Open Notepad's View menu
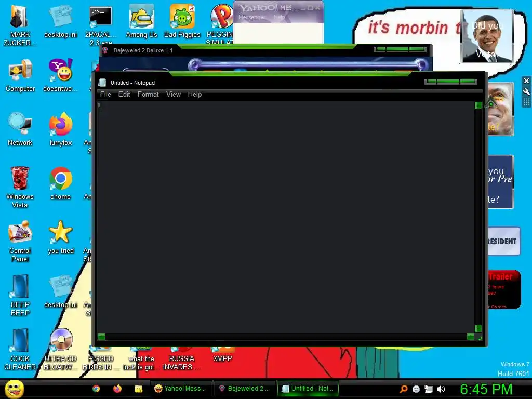 pos(174,95)
